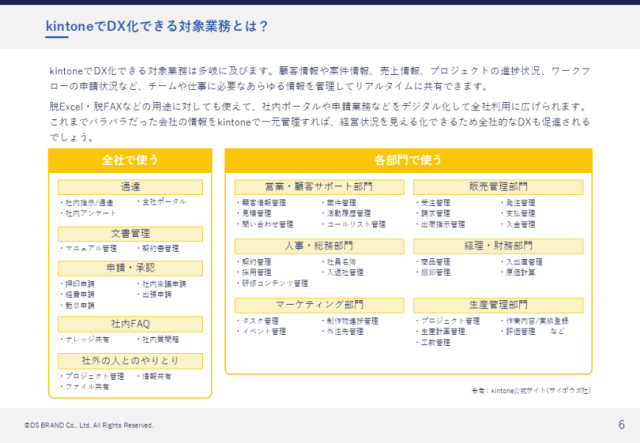
Task: Click the '活動履歴管理' item
Action: click(x=349, y=213)
